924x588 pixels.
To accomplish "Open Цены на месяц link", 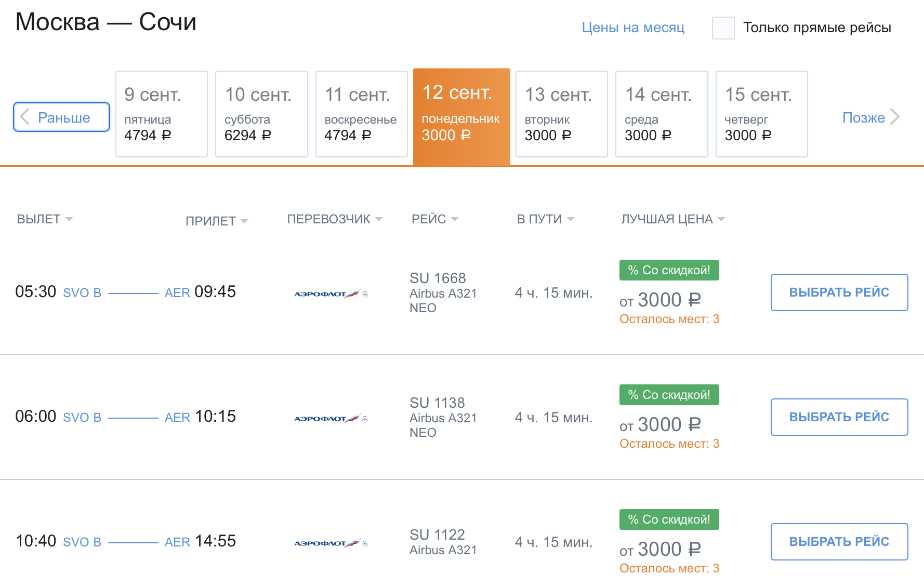I will click(x=633, y=28).
